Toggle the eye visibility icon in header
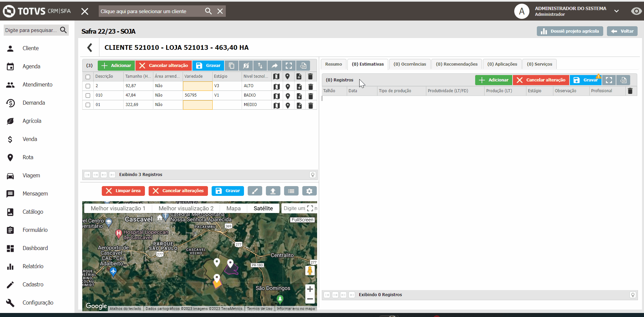The width and height of the screenshot is (644, 317). (x=636, y=11)
